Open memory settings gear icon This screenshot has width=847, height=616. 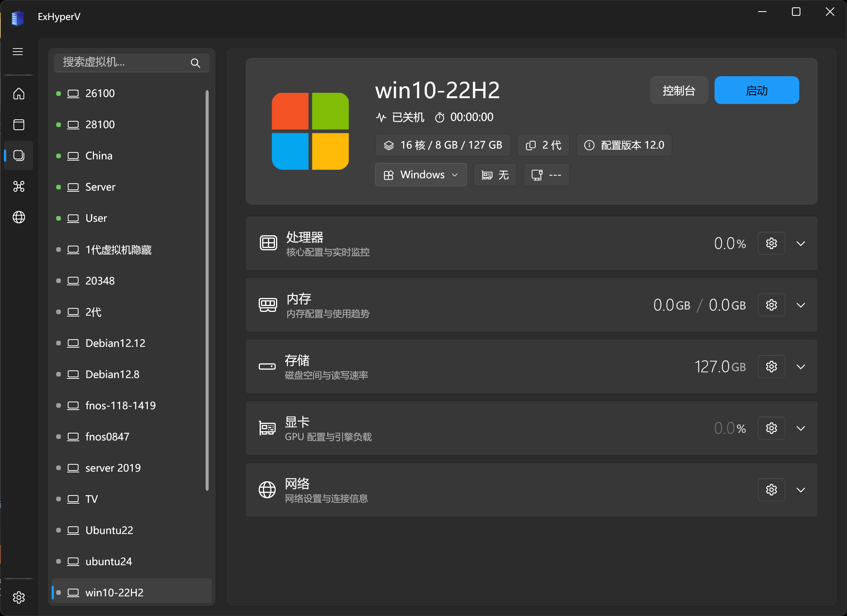[771, 305]
